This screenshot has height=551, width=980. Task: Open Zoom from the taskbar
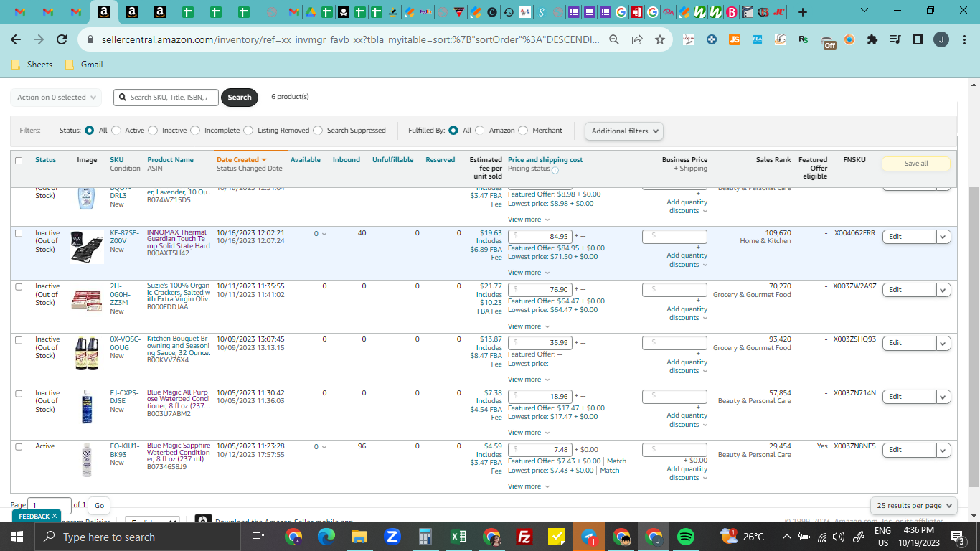392,537
